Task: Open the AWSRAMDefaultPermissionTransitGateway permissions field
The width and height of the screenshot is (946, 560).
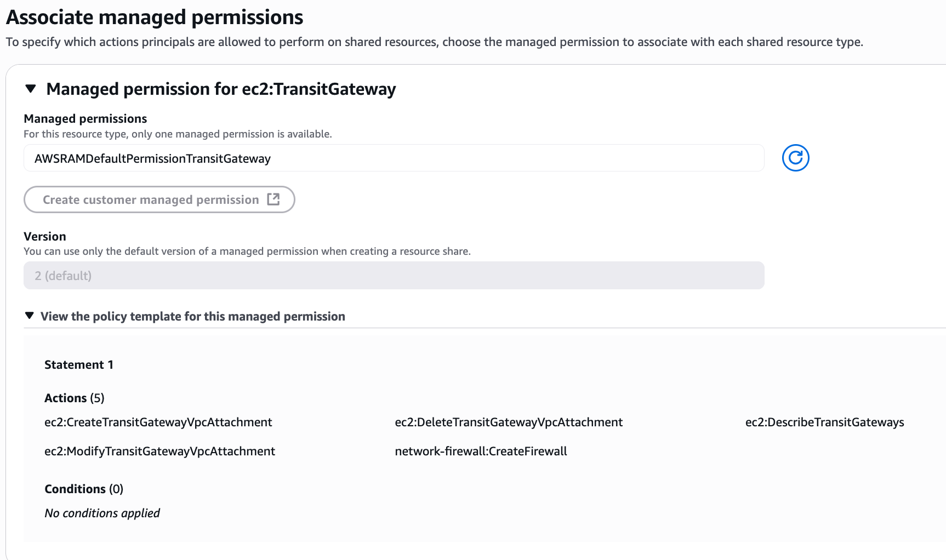Action: point(394,158)
